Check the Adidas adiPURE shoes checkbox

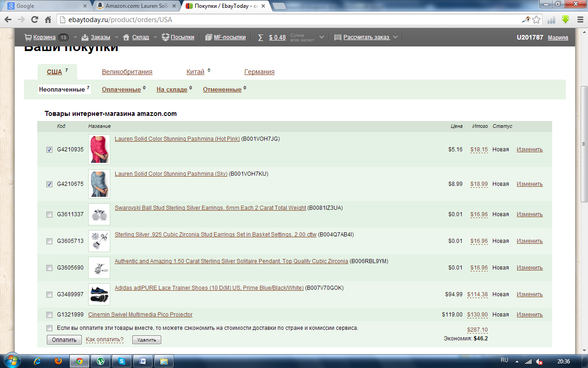pos(49,294)
